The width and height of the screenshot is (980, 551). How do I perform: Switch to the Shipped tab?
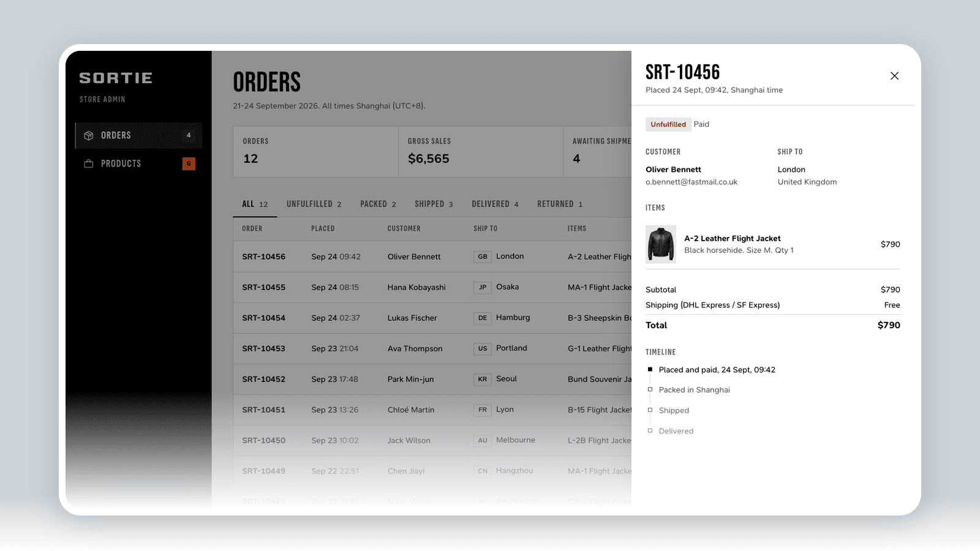(x=434, y=204)
